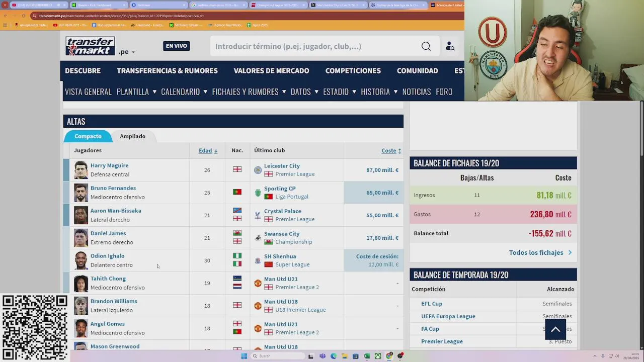Click the Chrome icon in the taskbar
This screenshot has width=644, height=362.
[389, 356]
